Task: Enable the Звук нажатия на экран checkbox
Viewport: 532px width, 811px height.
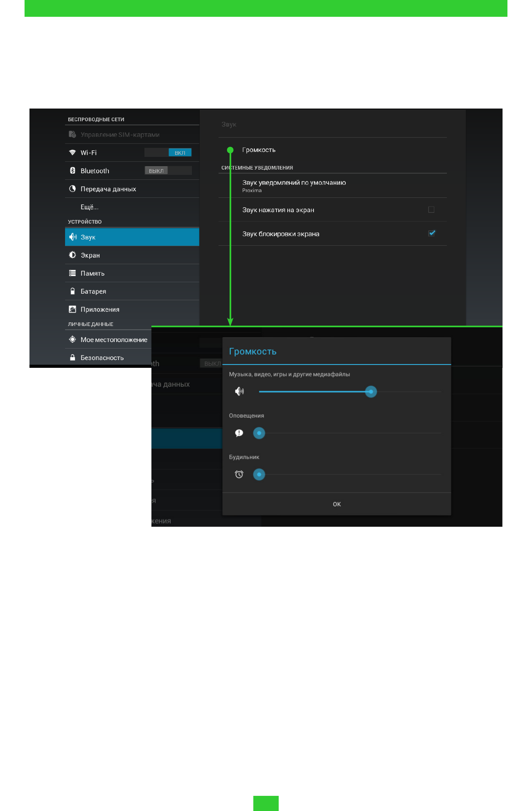Action: pyautogui.click(x=431, y=210)
